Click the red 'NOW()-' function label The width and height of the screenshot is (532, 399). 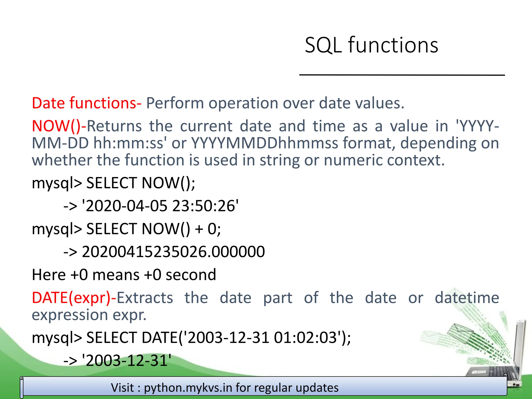point(59,126)
